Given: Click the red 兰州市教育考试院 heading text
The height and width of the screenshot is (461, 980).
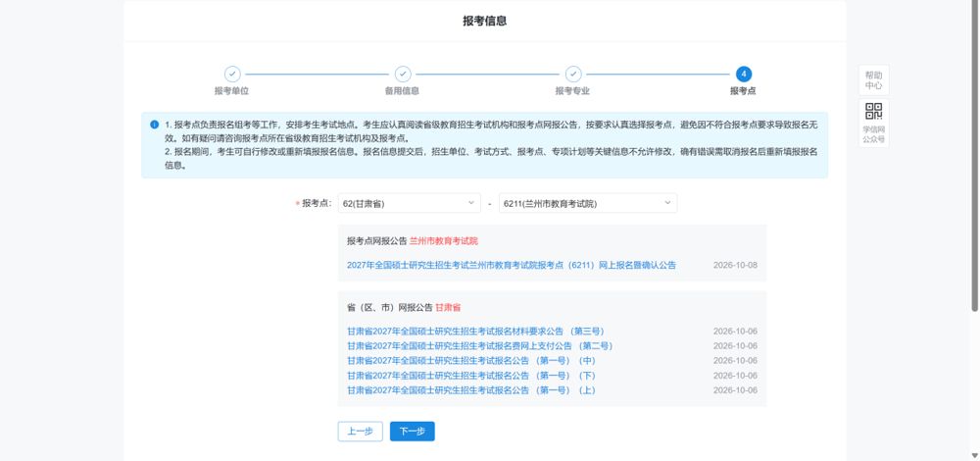Looking at the screenshot, I should tap(444, 241).
